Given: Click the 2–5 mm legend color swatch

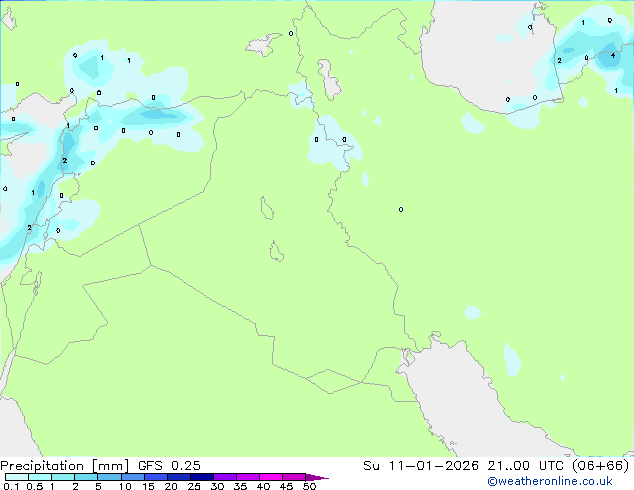Looking at the screenshot, I should [86, 477].
